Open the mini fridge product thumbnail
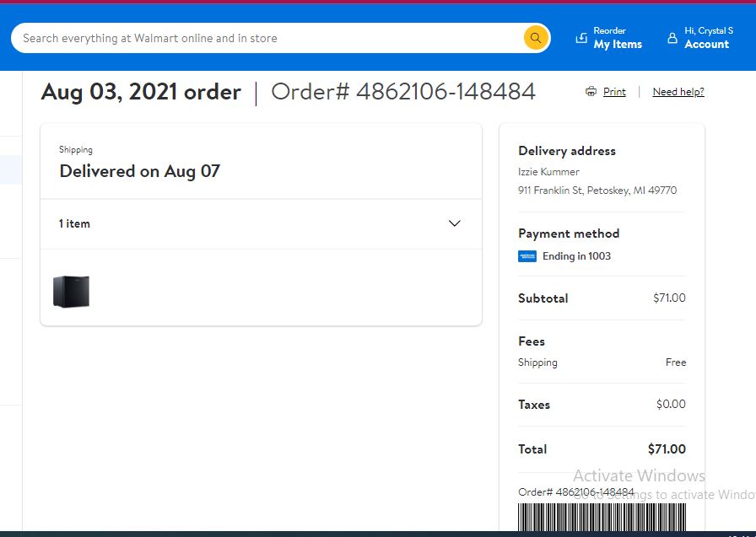756x537 pixels. tap(72, 291)
